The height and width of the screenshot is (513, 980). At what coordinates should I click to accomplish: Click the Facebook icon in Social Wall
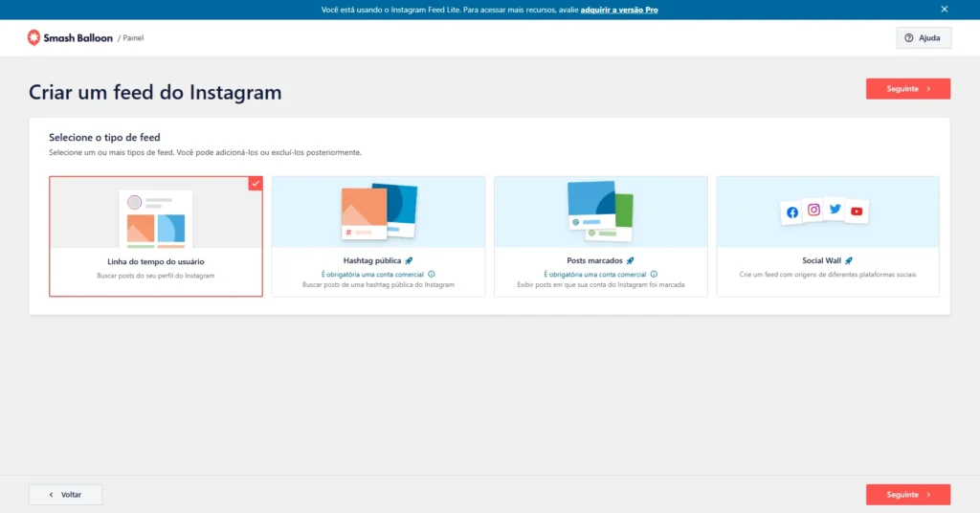(x=792, y=212)
